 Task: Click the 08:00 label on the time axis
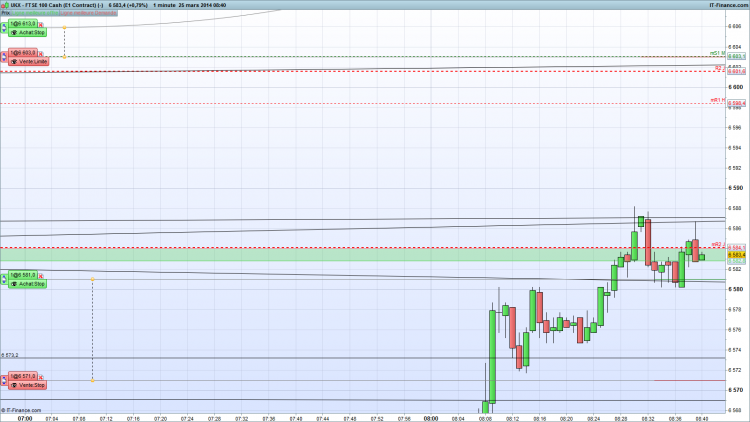point(430,419)
